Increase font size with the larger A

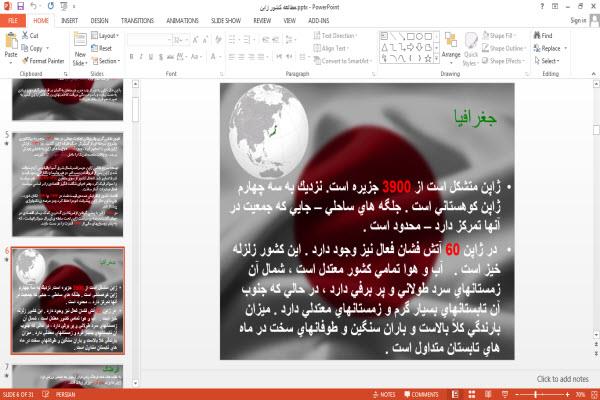(x=196, y=40)
